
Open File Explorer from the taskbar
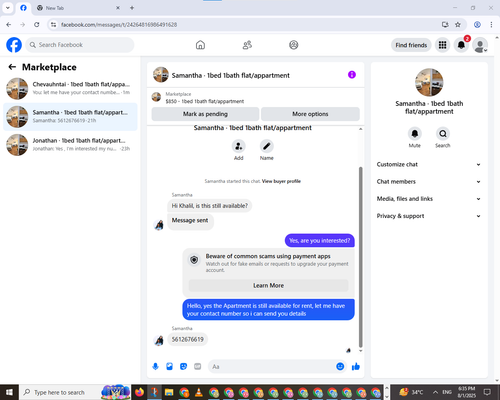click(x=169, y=392)
